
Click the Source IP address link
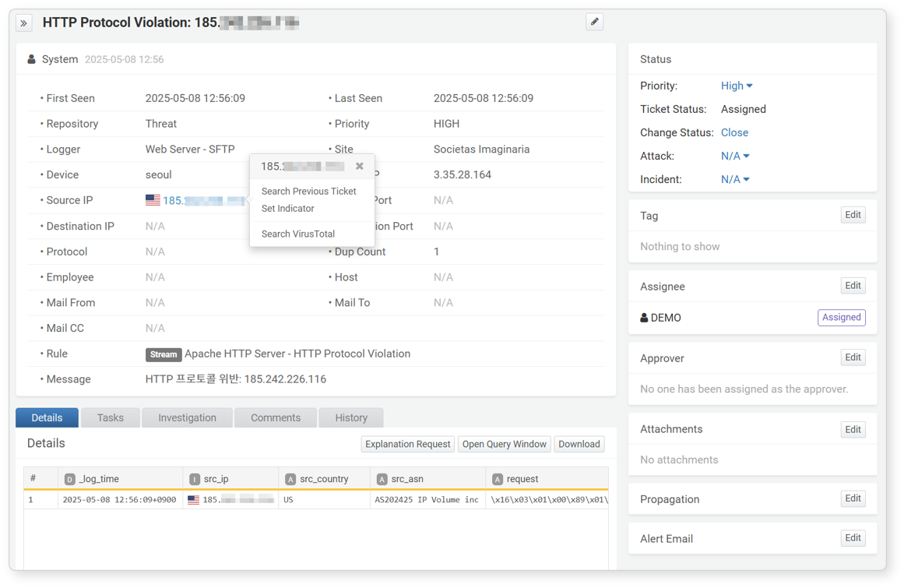coord(203,201)
